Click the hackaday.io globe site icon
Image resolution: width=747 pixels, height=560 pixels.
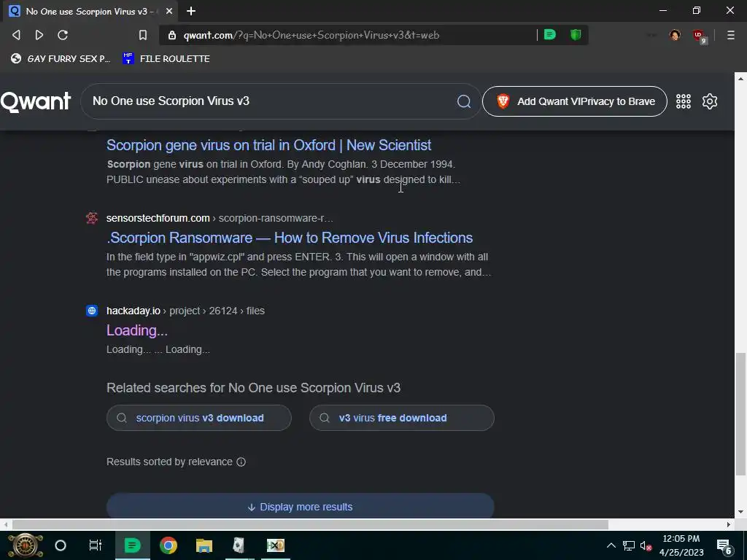91,311
